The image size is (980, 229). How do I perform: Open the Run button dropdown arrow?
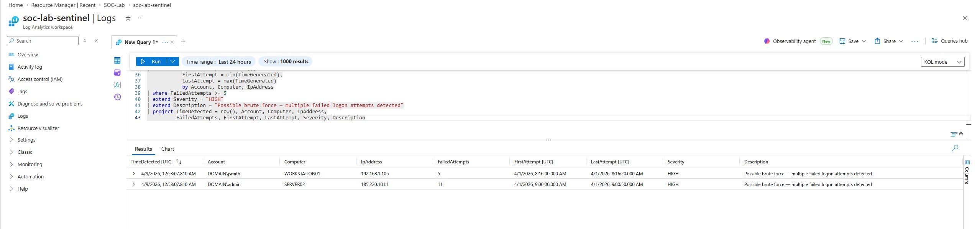(173, 61)
